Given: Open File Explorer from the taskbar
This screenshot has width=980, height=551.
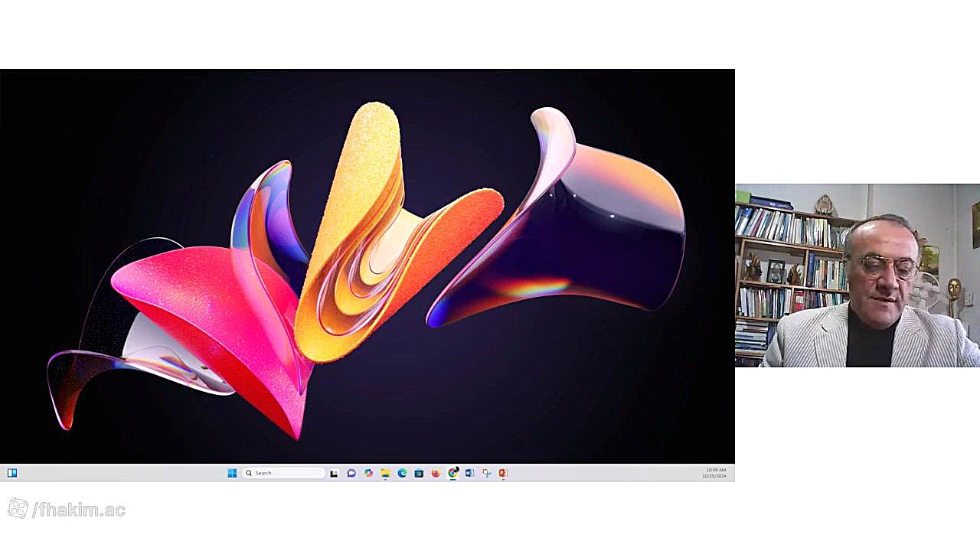Looking at the screenshot, I should 385,473.
